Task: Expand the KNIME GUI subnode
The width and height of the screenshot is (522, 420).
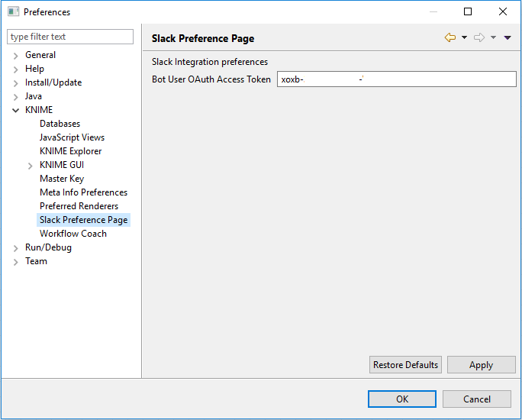Action: pos(30,166)
